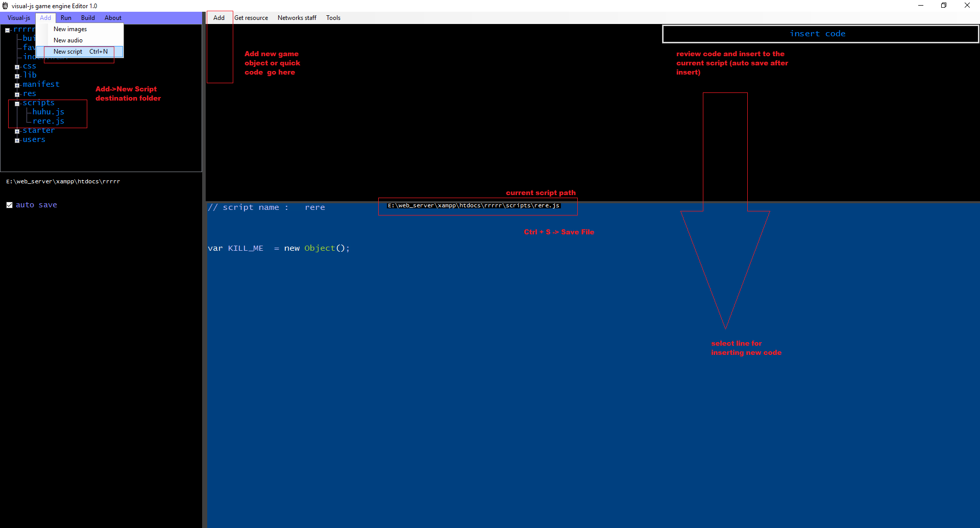Expand the starter folder node
This screenshot has height=528, width=980.
pyautogui.click(x=17, y=131)
